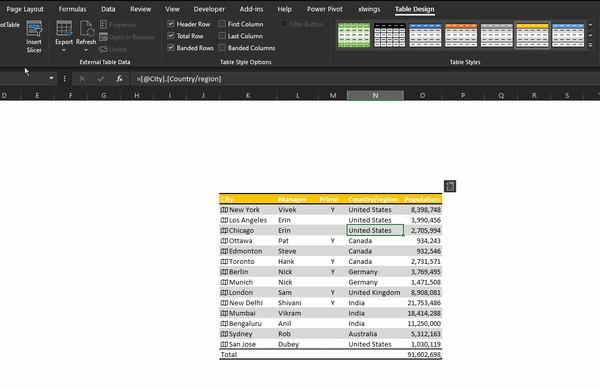Image resolution: width=600 pixels, height=388 pixels.
Task: Move the Table Styles gallery down one row
Action: [x=590, y=35]
